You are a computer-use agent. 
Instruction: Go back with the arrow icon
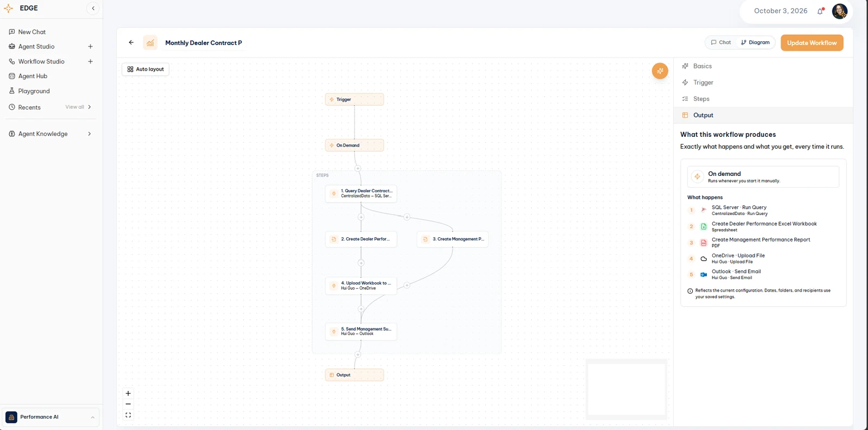click(131, 42)
